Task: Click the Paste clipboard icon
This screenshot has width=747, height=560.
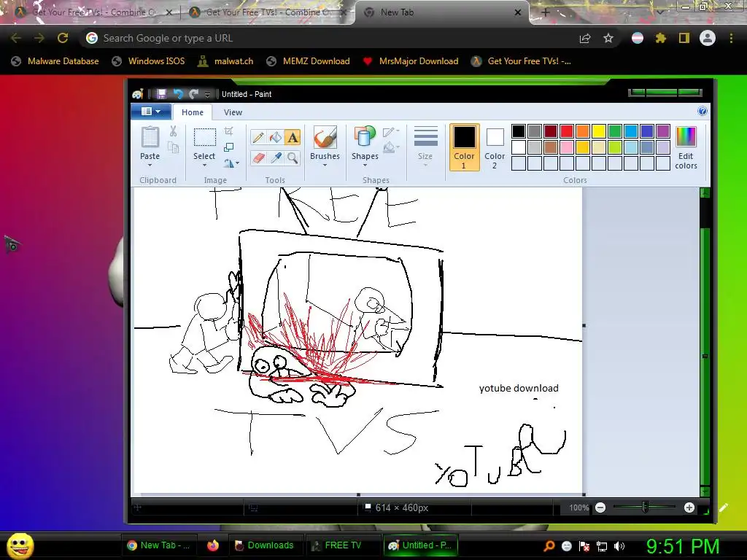Action: (x=150, y=138)
